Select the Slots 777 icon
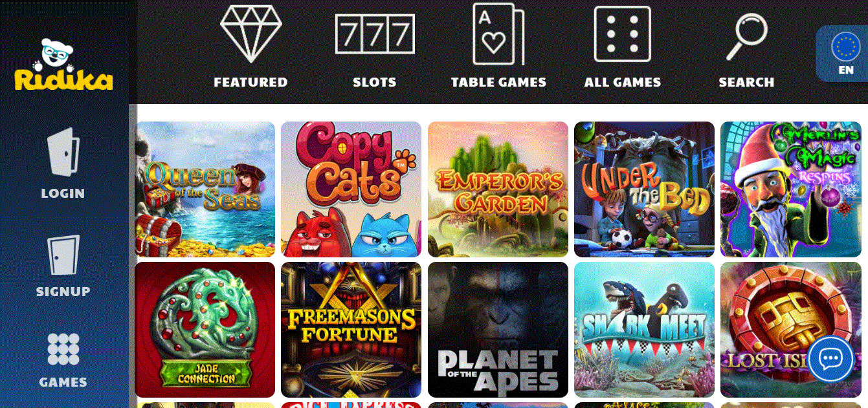The width and height of the screenshot is (868, 408). click(x=375, y=34)
